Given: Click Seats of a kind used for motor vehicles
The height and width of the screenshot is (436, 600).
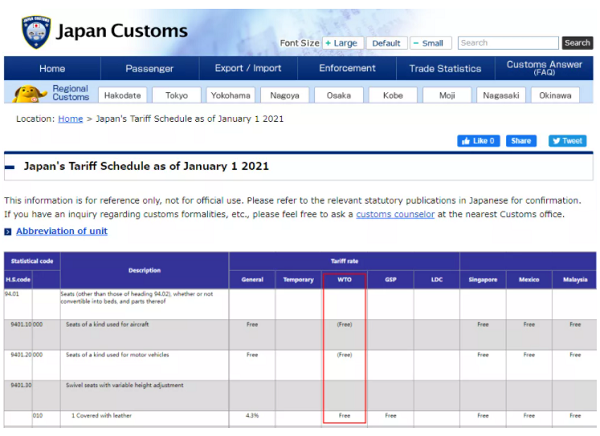Looking at the screenshot, I should (x=117, y=355).
